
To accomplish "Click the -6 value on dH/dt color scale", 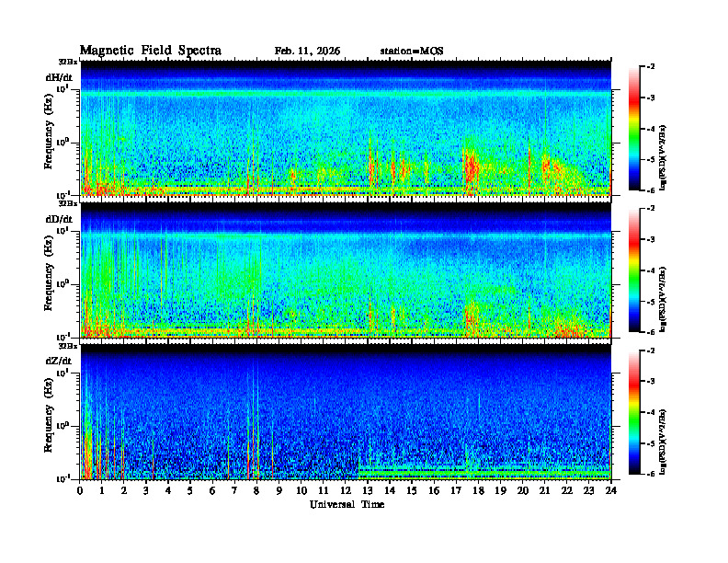I will [x=650, y=190].
